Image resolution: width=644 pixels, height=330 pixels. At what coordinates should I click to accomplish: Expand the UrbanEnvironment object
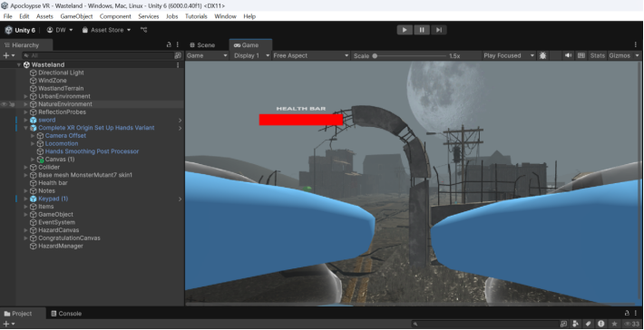[26, 96]
